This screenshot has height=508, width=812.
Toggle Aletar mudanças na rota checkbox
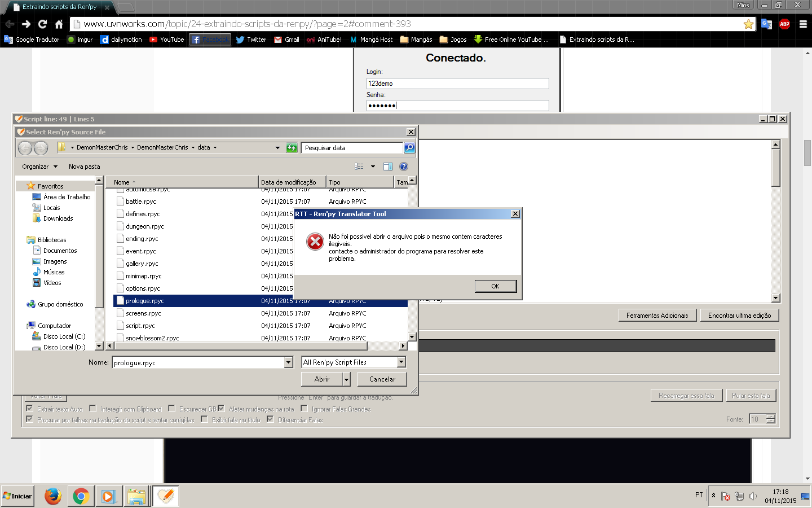coord(221,409)
